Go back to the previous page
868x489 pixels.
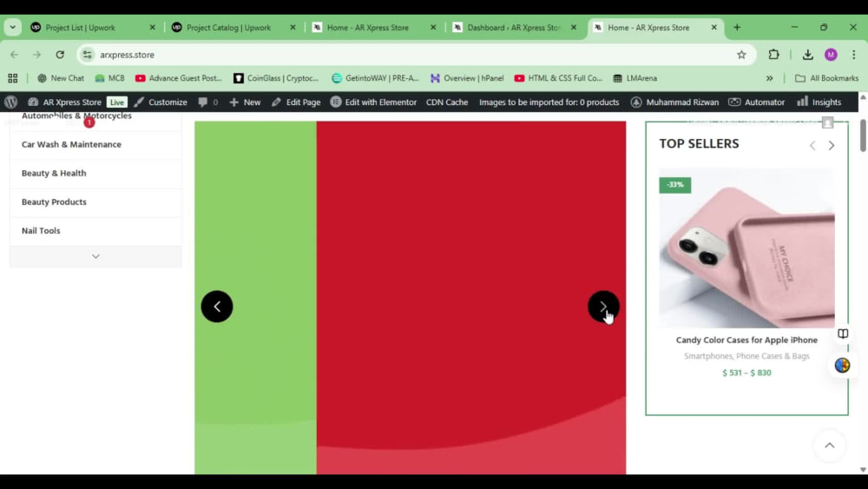coord(15,54)
